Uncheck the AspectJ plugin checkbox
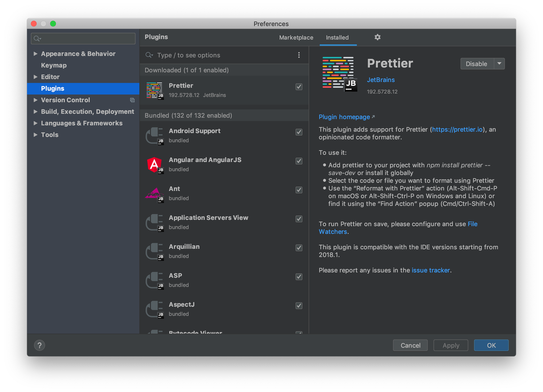543x392 pixels. pos(299,306)
